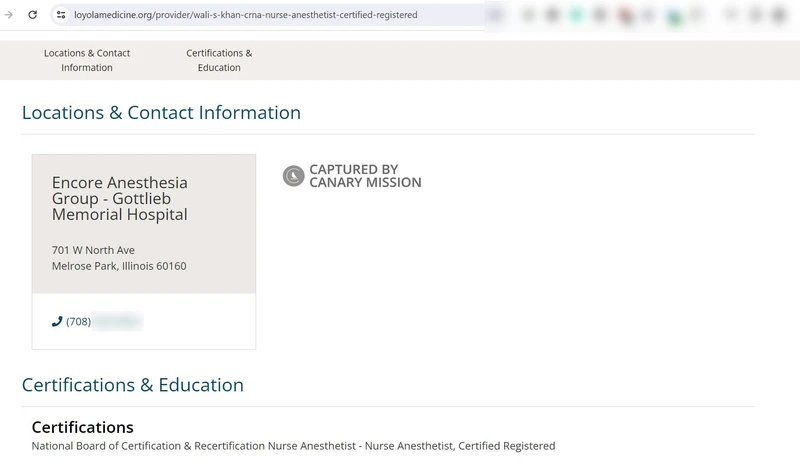
Task: Switch to Certifications & Education tab
Action: (x=219, y=60)
